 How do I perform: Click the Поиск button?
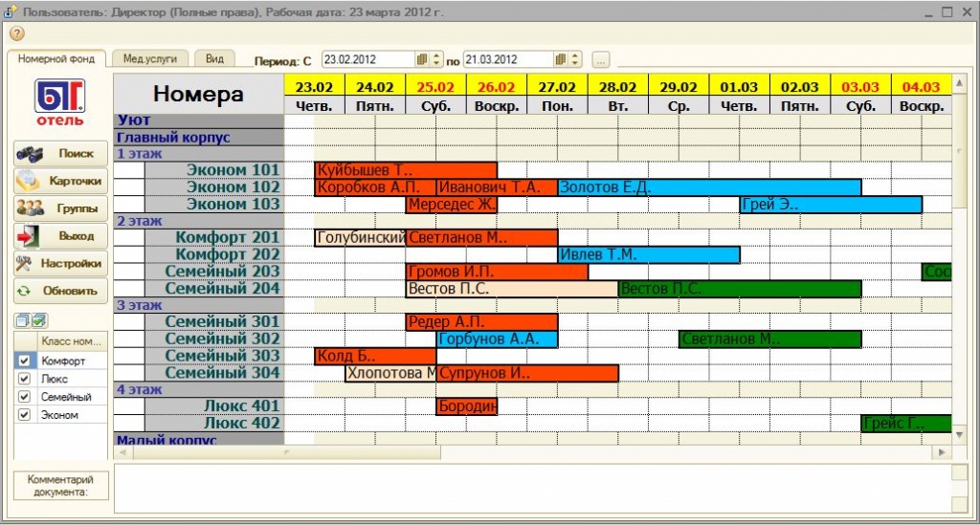click(60, 154)
